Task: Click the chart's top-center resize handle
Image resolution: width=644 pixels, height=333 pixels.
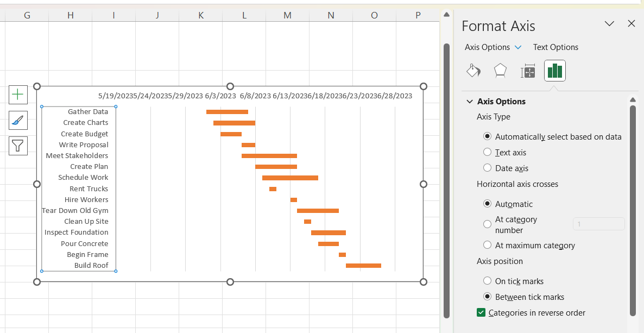Action: (x=230, y=86)
